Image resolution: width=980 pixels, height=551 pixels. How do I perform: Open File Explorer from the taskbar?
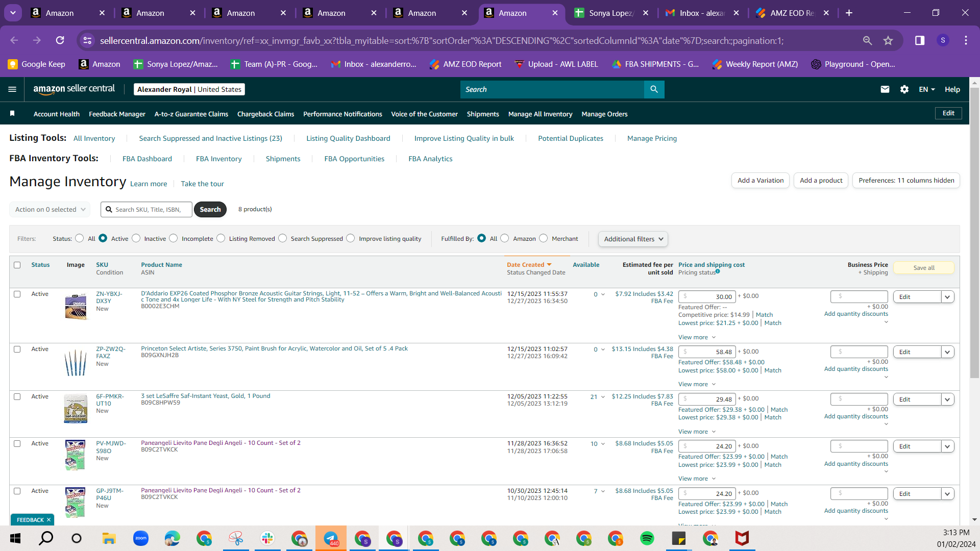tap(109, 538)
